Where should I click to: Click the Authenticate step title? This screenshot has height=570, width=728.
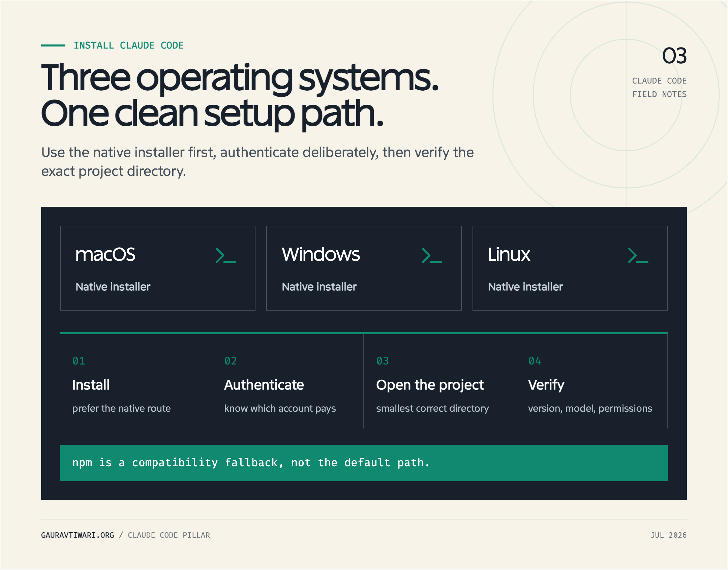264,385
